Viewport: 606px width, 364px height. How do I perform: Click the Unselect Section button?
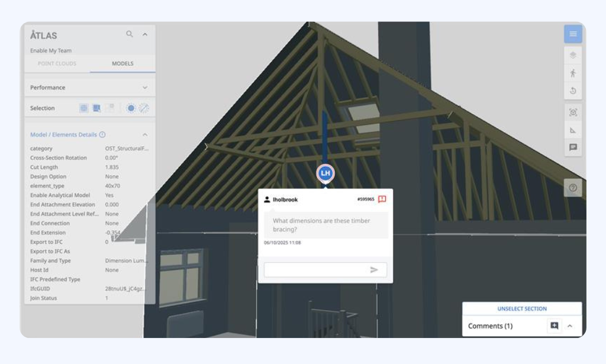521,309
